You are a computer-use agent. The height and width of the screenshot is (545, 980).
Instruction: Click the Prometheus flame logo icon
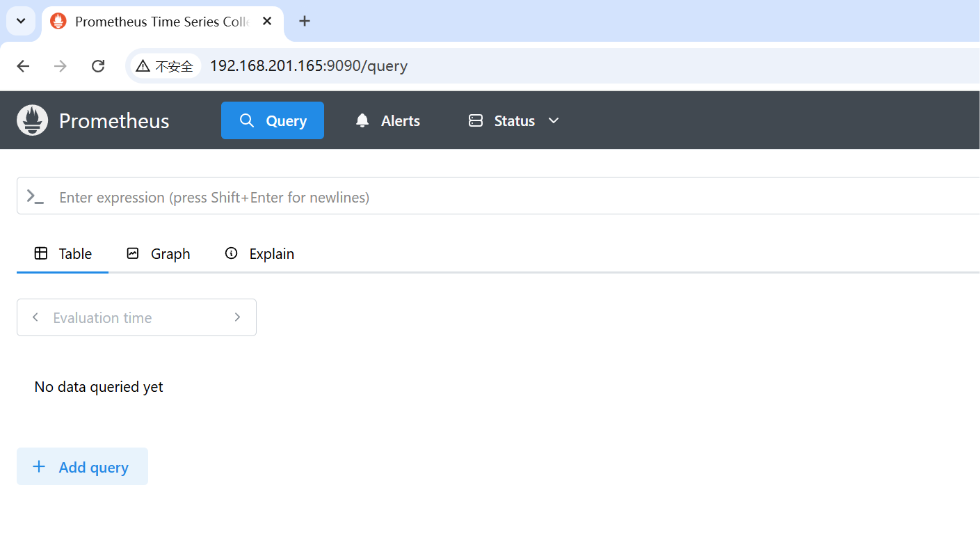coord(33,120)
